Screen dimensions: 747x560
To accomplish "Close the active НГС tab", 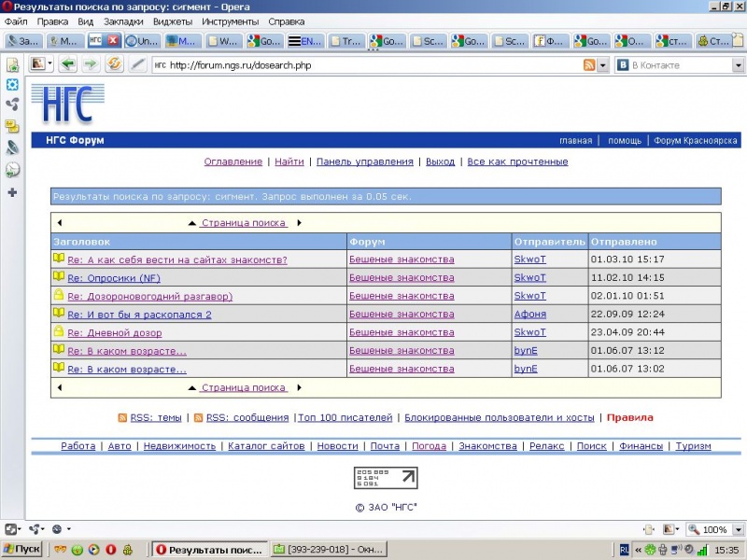I will (x=113, y=41).
